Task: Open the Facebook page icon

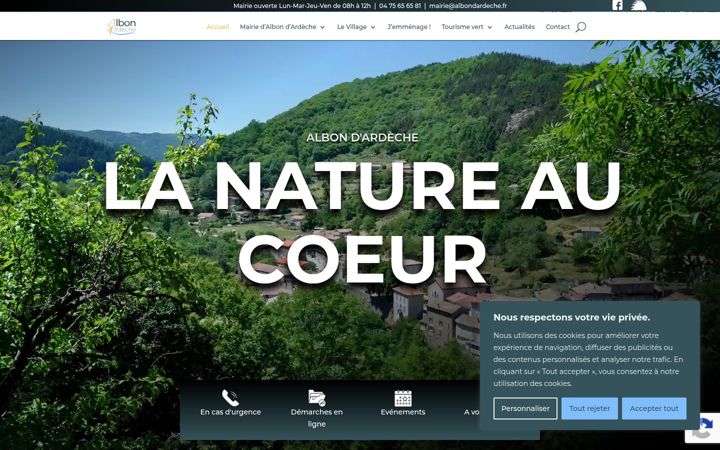Action: [617, 5]
